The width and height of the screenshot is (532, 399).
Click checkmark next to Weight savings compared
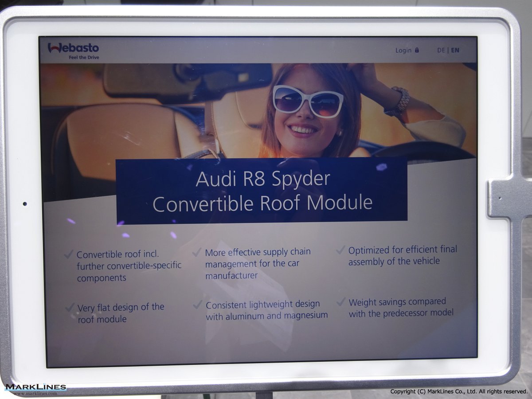340,302
